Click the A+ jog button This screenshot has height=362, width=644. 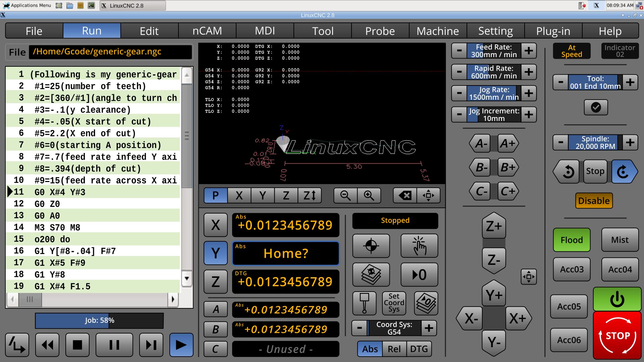click(x=507, y=143)
